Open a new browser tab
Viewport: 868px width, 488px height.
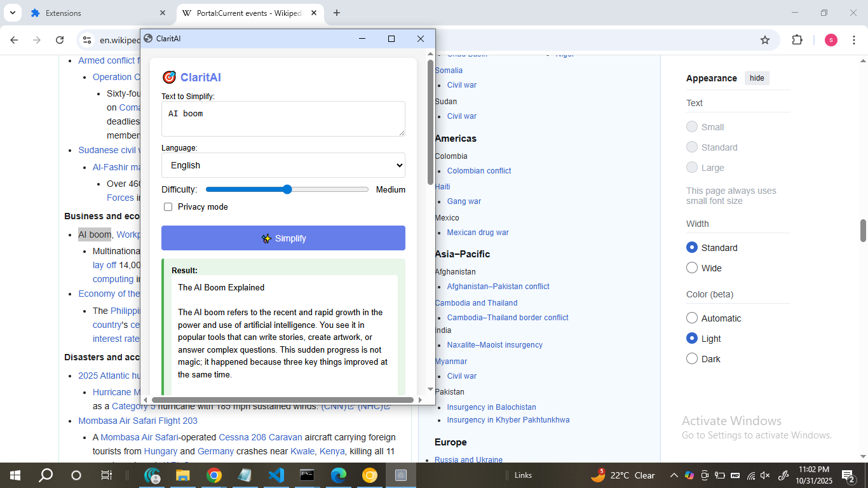(x=337, y=13)
